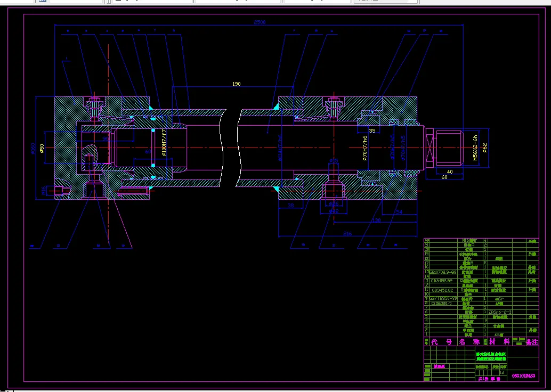This screenshot has width=551, height=392.
Task: Select the ø62 diameter dimension
Action: pyautogui.click(x=485, y=148)
